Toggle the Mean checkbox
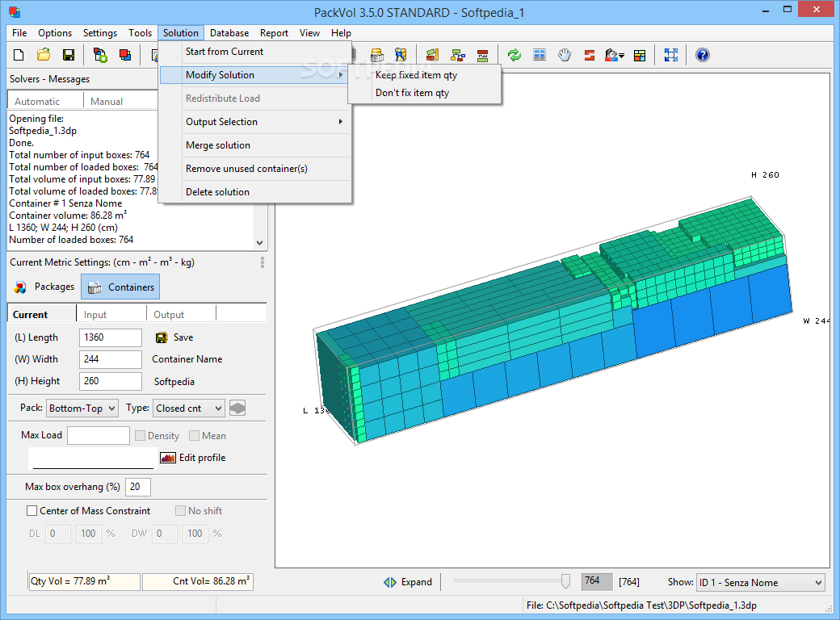This screenshot has height=620, width=840. click(x=195, y=436)
